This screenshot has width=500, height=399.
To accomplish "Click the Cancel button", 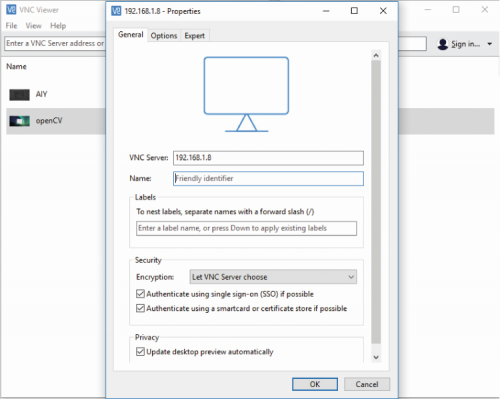I will (x=367, y=384).
